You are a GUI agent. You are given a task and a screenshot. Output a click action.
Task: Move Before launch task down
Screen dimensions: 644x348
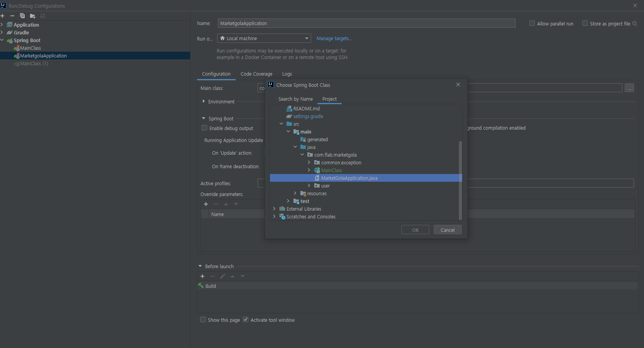[x=243, y=276]
